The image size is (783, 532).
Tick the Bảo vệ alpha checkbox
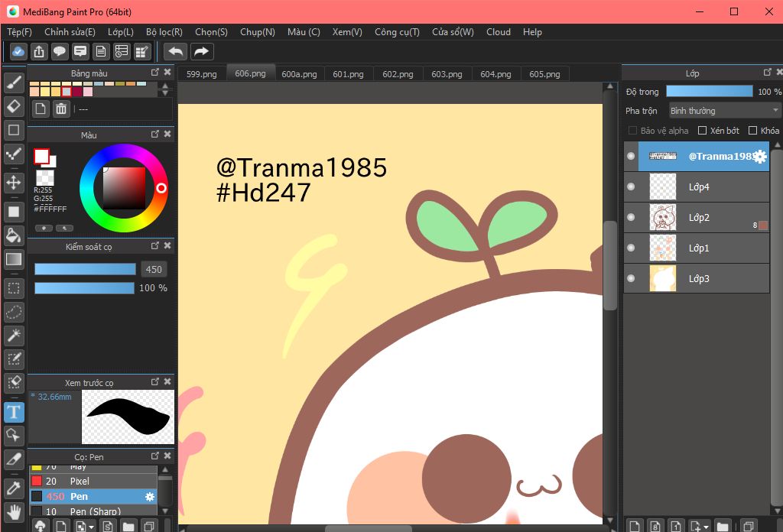tap(632, 130)
